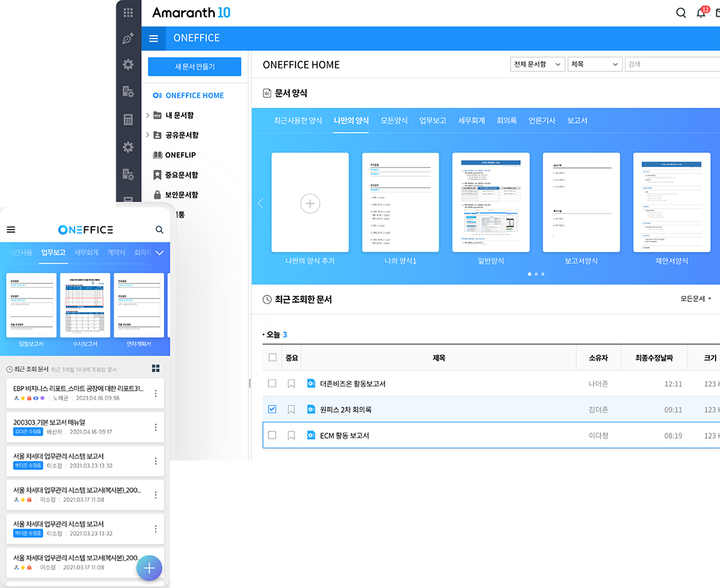This screenshot has height=588, width=720.
Task: Click the 내 문서함 folder icon
Action: tap(157, 115)
